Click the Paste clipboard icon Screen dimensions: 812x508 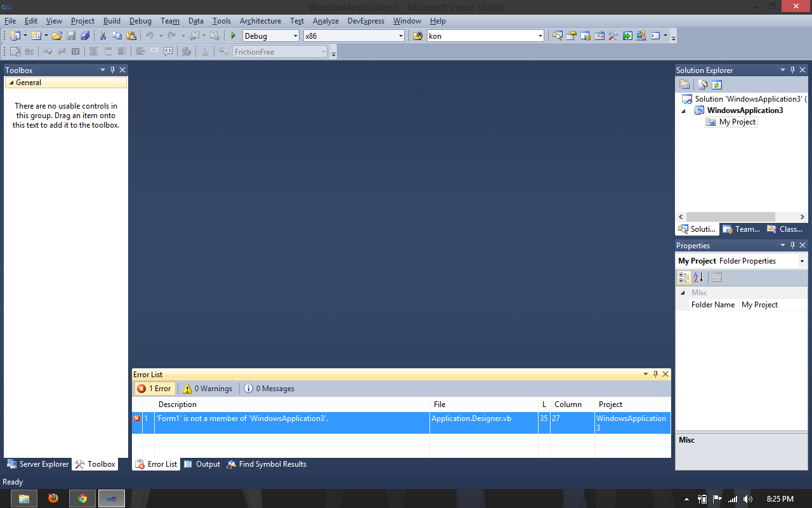pos(131,36)
